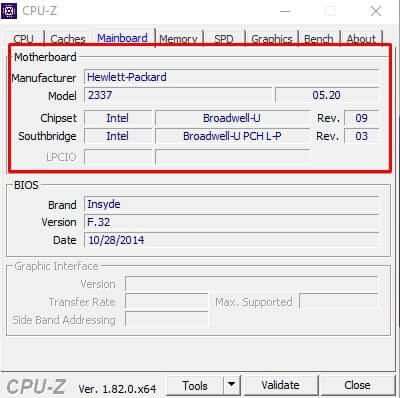
Task: Click the Validate button
Action: (280, 385)
